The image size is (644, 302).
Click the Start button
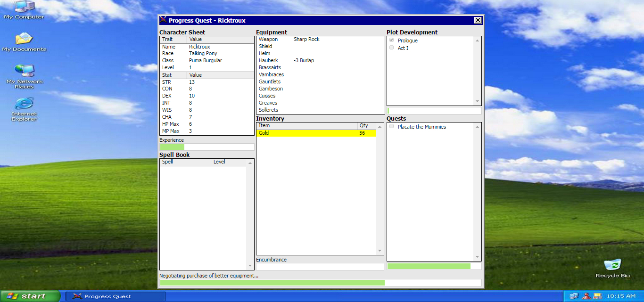[x=30, y=296]
